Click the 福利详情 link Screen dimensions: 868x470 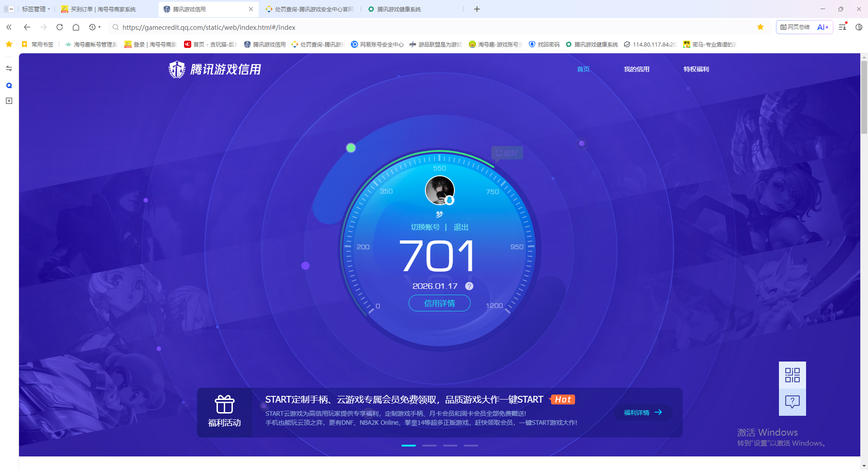coord(642,413)
